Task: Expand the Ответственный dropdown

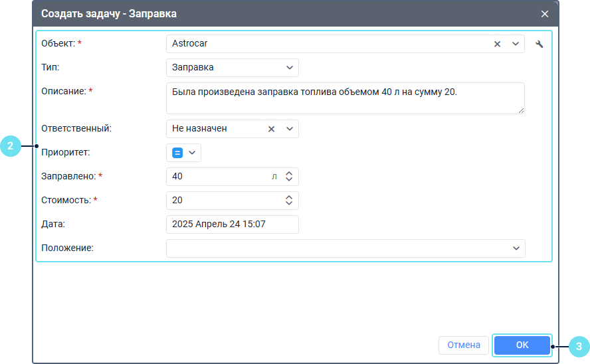Action: tap(290, 129)
